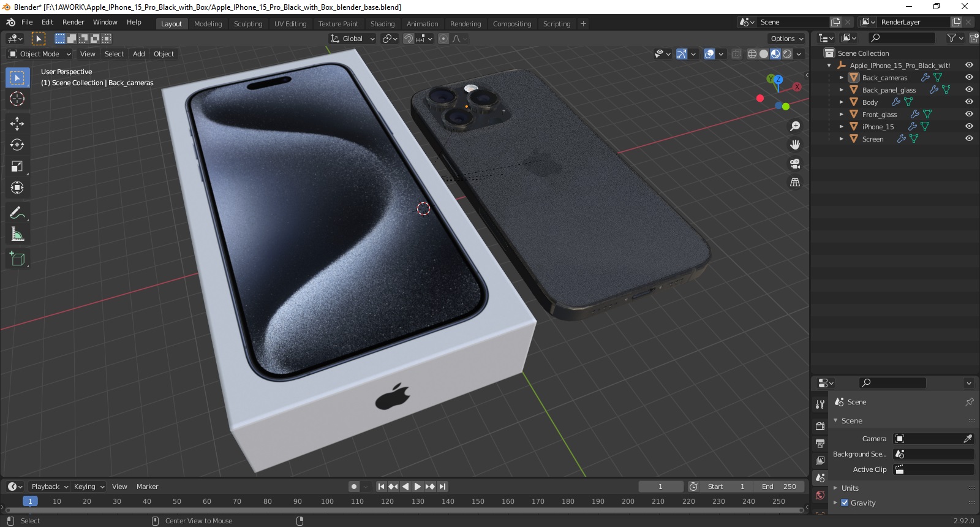Image resolution: width=980 pixels, height=527 pixels.
Task: Toggle X-ray view mode
Action: pos(736,54)
